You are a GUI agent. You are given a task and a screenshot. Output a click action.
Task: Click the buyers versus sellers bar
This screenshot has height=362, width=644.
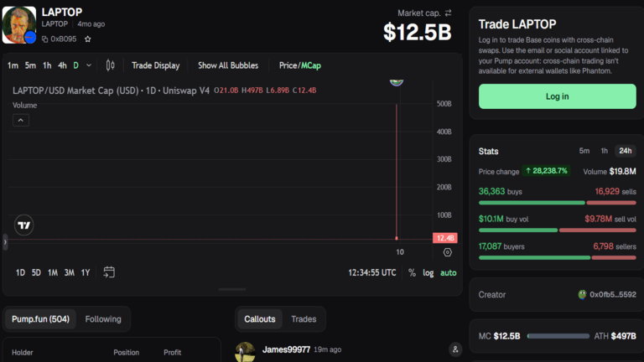point(557,258)
